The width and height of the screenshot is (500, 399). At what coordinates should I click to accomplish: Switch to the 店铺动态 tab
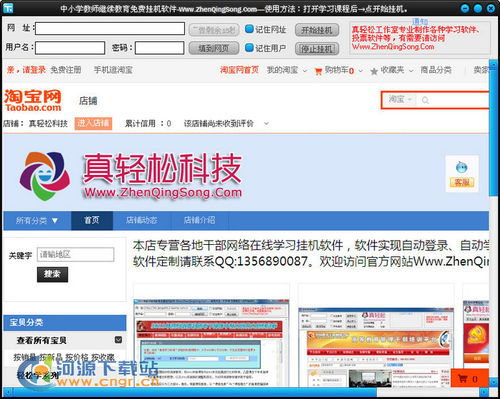coord(142,220)
